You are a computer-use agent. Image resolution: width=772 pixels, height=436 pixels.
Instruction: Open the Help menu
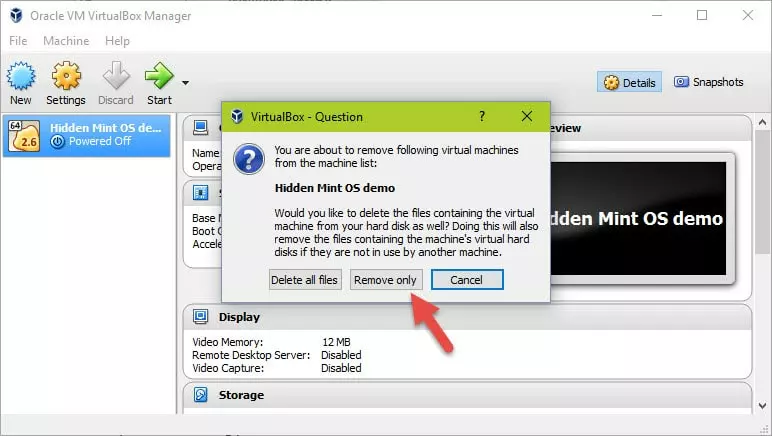coord(117,41)
